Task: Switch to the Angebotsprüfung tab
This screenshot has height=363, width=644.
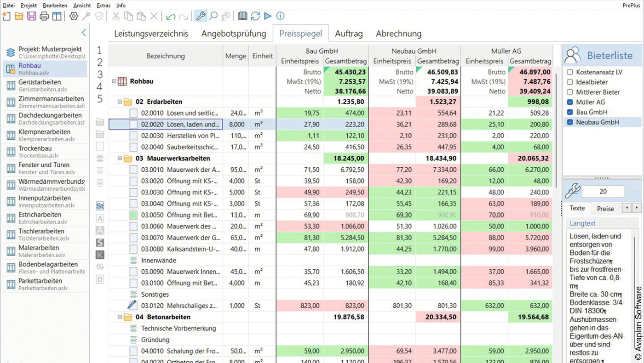Action: point(234,33)
